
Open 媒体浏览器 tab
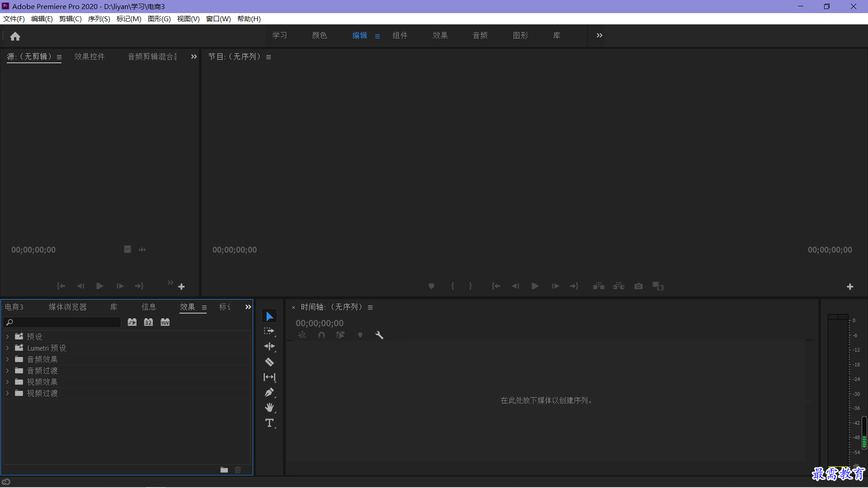[68, 307]
